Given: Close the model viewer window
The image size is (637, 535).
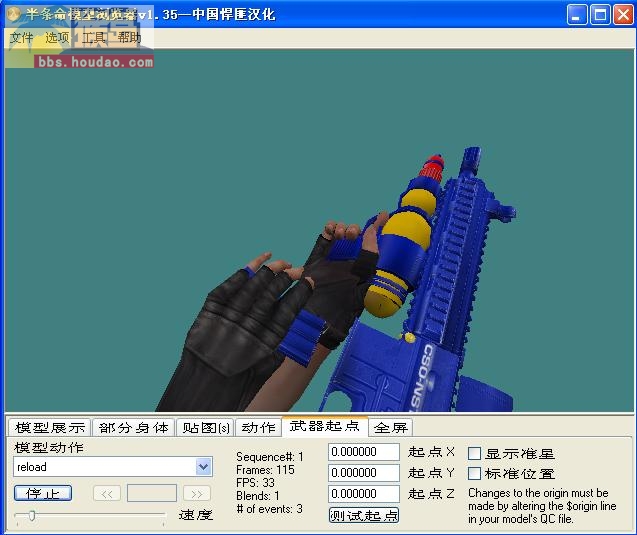Looking at the screenshot, I should 623,15.
